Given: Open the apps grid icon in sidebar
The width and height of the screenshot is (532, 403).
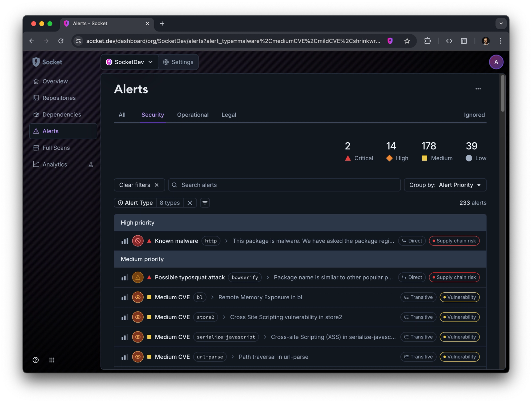Looking at the screenshot, I should coord(52,360).
